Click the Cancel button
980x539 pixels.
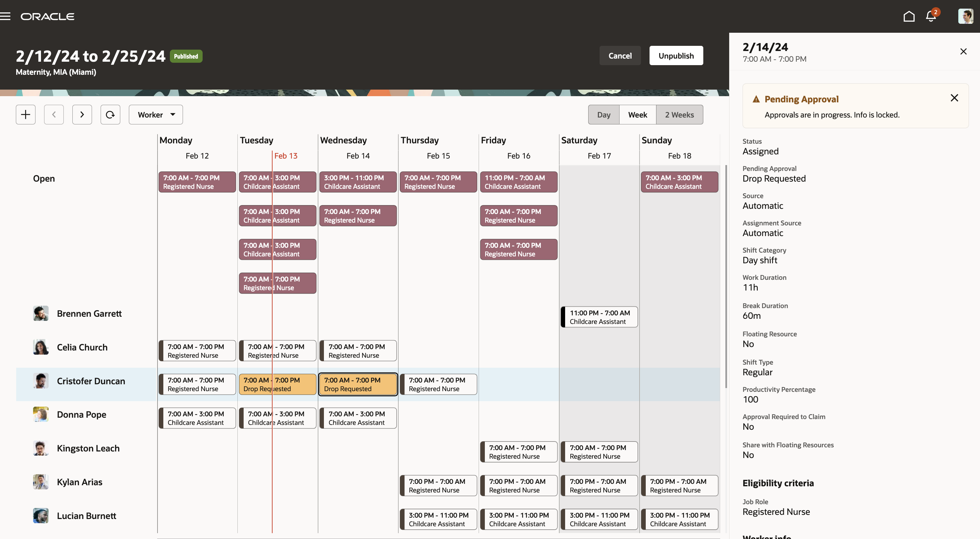pyautogui.click(x=620, y=55)
